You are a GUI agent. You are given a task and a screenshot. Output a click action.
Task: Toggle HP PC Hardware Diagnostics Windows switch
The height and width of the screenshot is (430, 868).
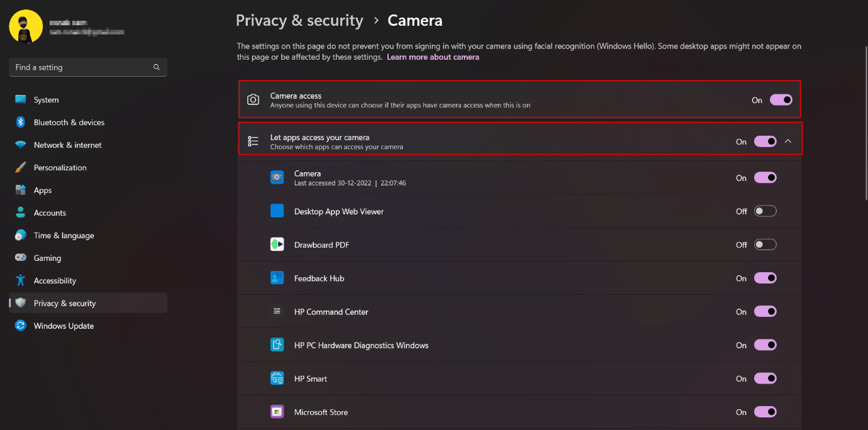tap(765, 345)
